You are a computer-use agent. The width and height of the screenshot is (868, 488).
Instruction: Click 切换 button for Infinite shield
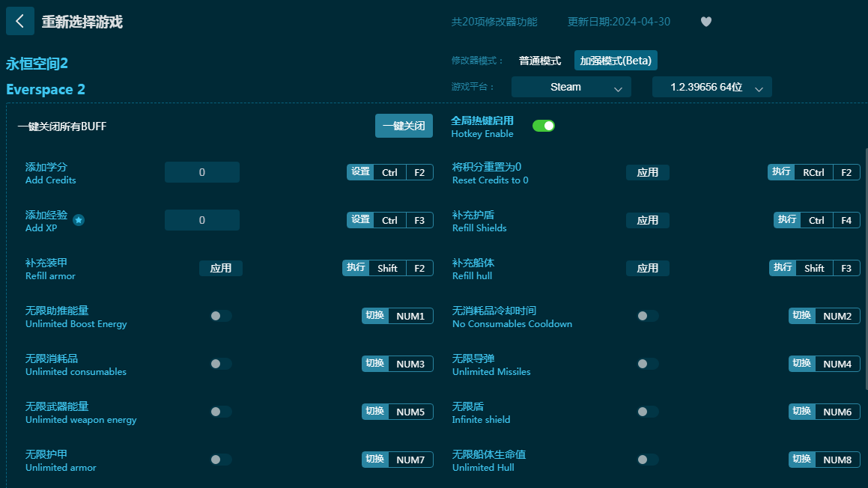802,412
